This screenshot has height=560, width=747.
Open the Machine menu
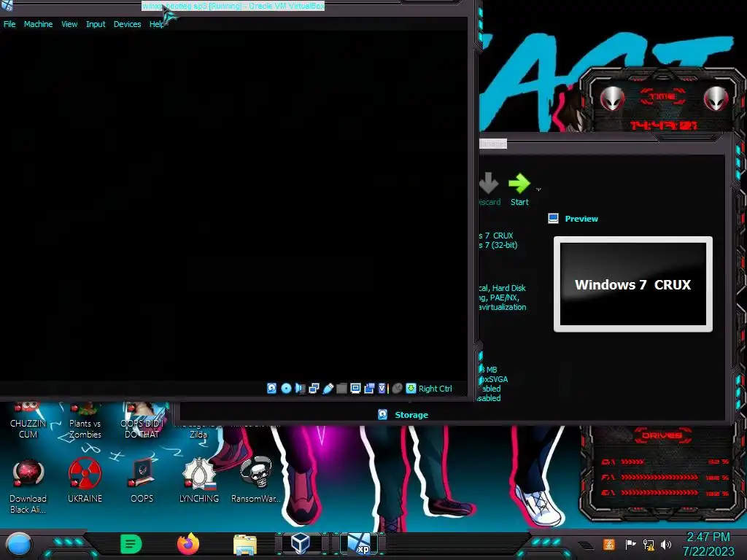(x=38, y=24)
